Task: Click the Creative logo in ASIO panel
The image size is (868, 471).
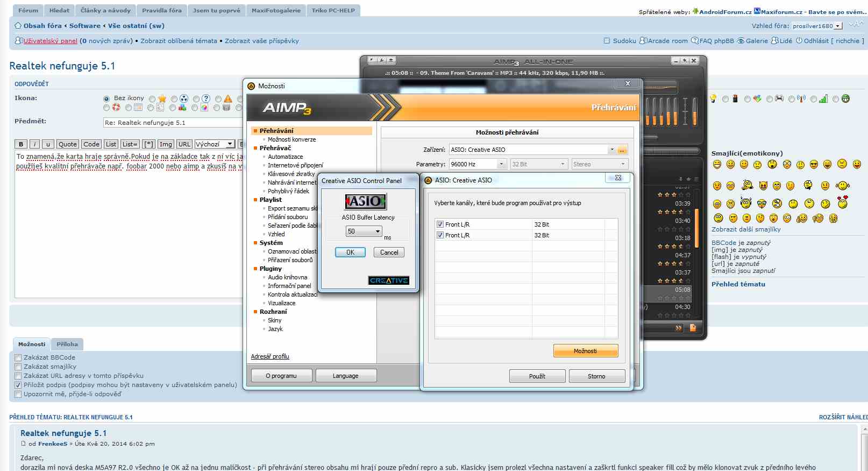Action: pos(388,280)
